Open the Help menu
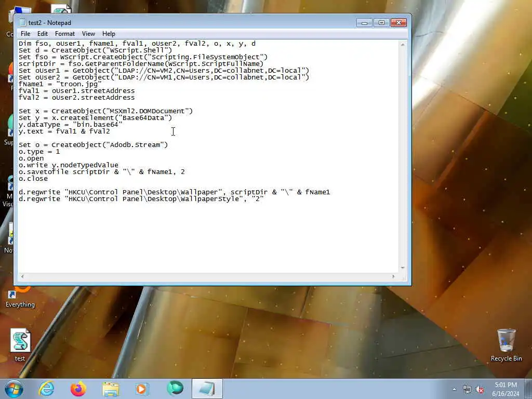Image resolution: width=532 pixels, height=399 pixels. point(109,34)
